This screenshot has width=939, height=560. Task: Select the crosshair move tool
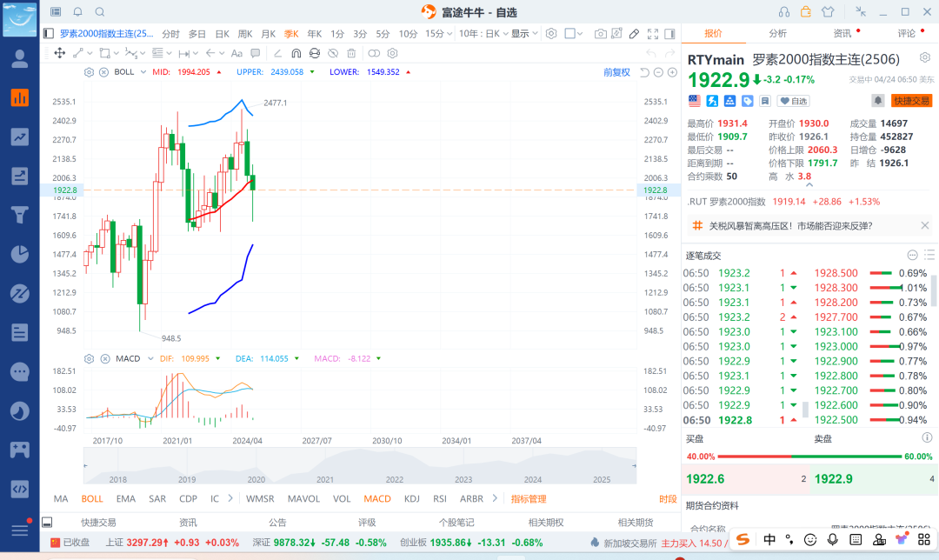60,53
